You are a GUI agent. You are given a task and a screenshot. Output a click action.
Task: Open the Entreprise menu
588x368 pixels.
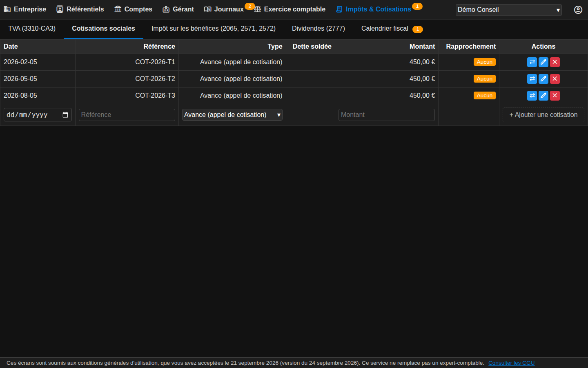pos(25,9)
